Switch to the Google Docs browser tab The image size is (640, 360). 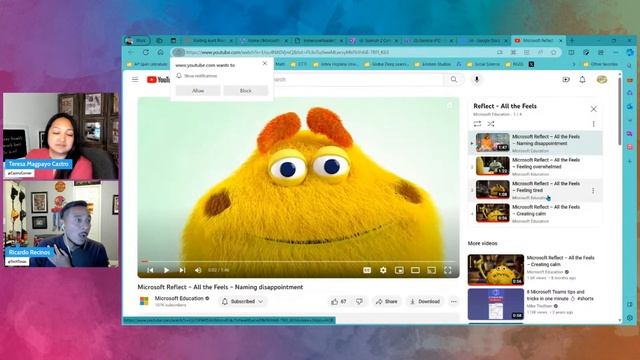(484, 40)
